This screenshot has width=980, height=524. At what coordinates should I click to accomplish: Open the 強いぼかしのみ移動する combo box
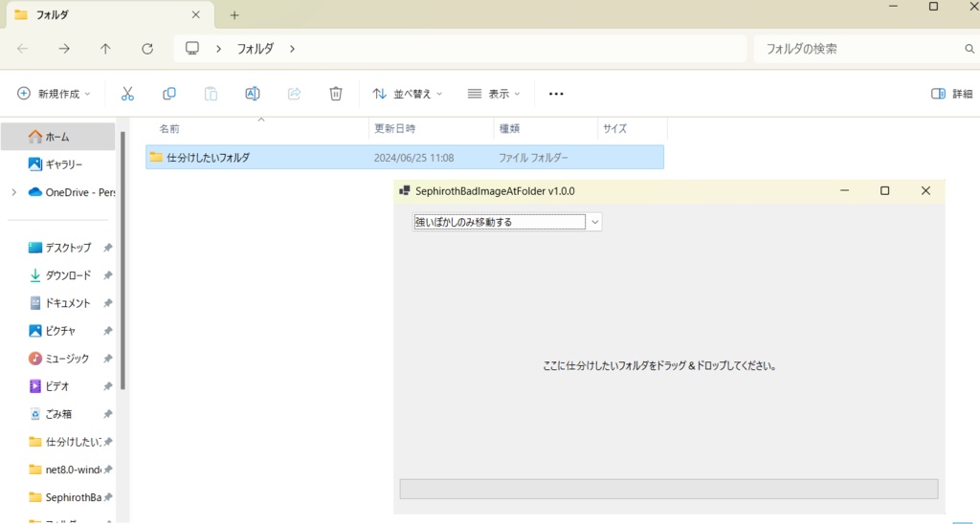click(x=507, y=222)
